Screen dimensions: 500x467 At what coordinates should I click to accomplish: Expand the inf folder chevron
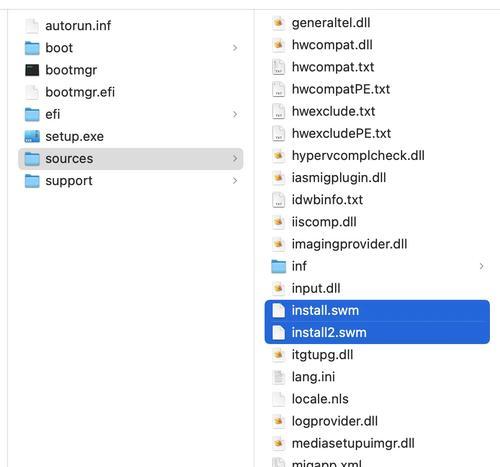coord(481,266)
